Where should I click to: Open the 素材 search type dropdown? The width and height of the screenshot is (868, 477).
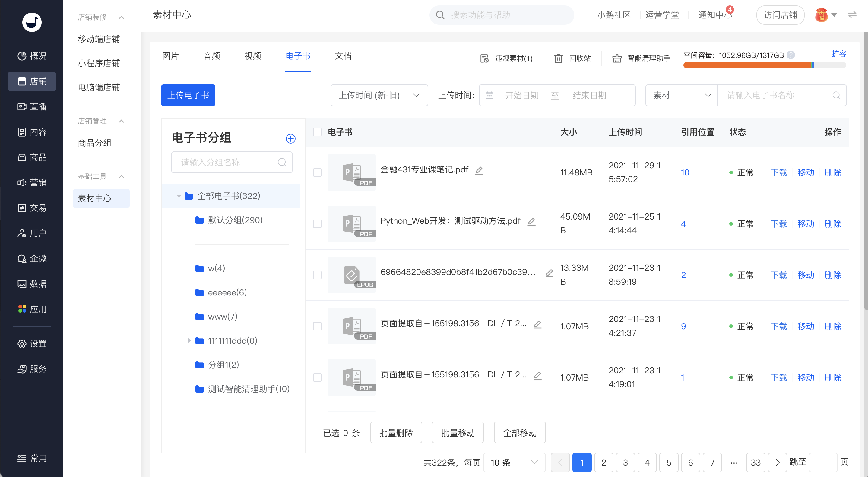point(681,95)
